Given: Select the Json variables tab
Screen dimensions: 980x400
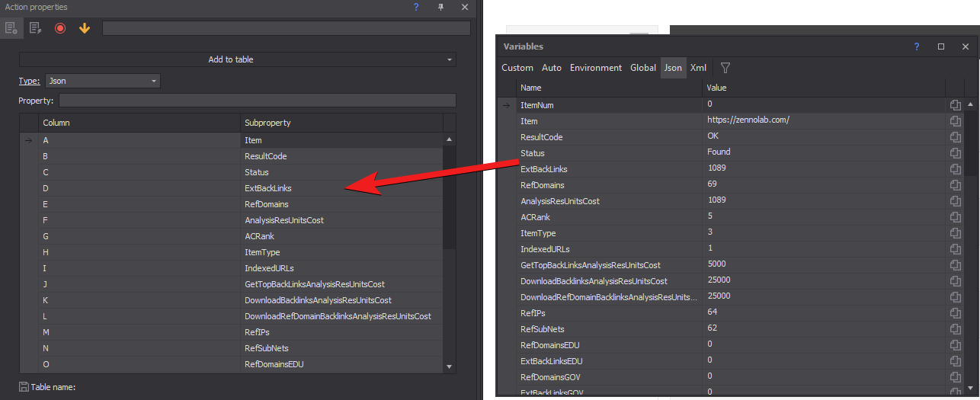Looking at the screenshot, I should point(673,68).
